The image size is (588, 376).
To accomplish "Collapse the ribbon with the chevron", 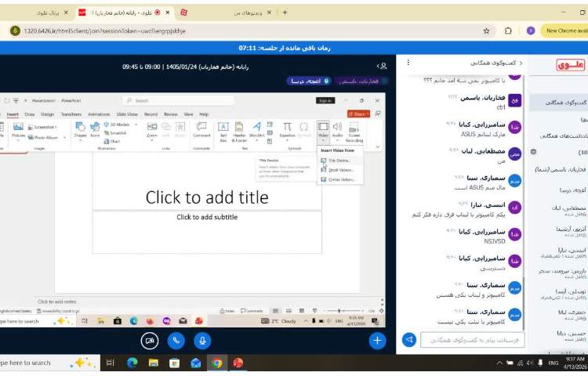I will pos(378,146).
